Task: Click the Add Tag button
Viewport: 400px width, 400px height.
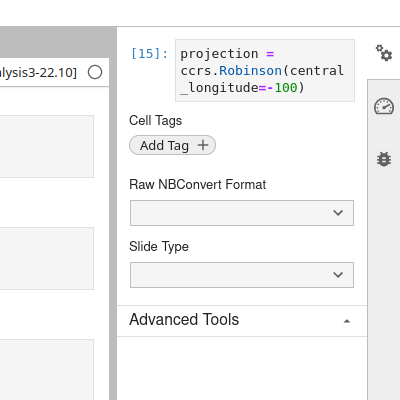Action: (x=172, y=145)
